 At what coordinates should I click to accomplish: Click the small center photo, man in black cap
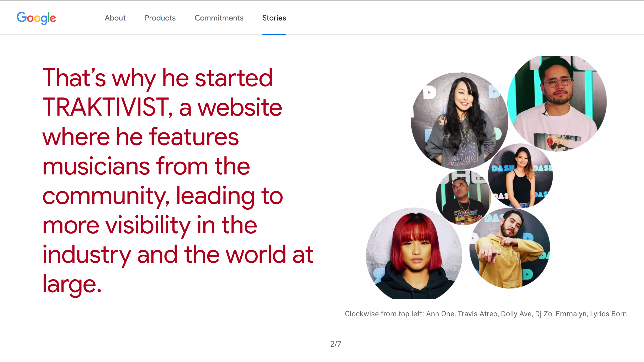tap(463, 198)
